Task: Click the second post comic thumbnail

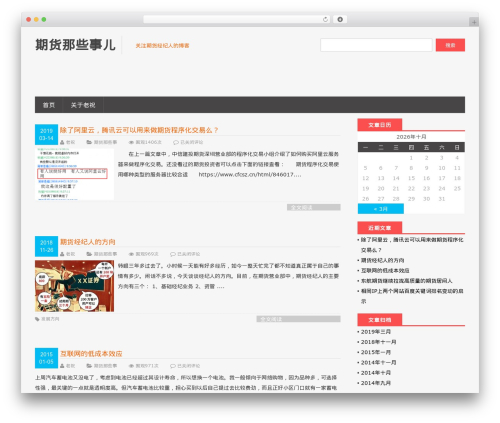Action: (x=74, y=286)
